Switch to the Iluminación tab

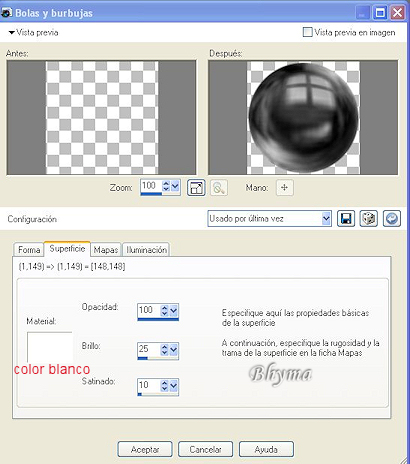point(146,250)
